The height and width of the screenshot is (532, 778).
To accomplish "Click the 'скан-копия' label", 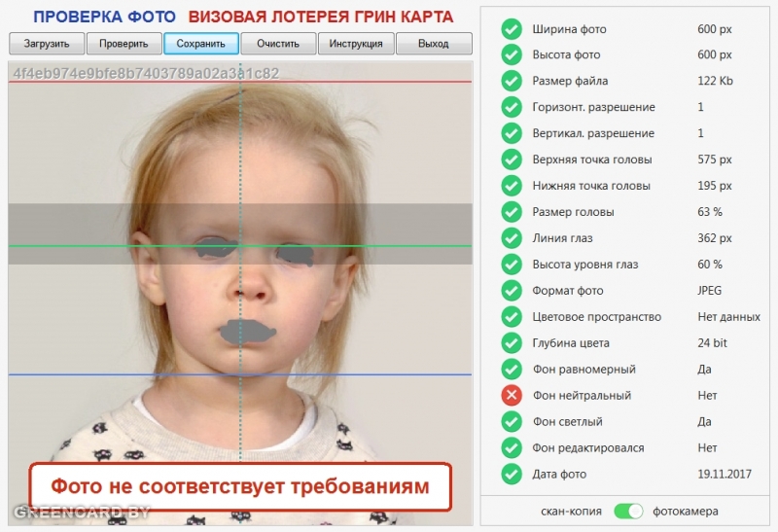I will click(571, 512).
